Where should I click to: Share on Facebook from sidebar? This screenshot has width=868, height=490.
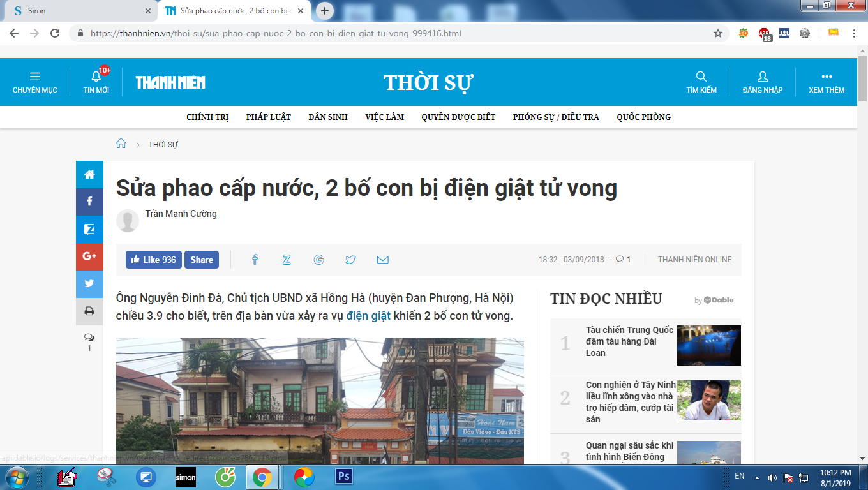(x=89, y=202)
